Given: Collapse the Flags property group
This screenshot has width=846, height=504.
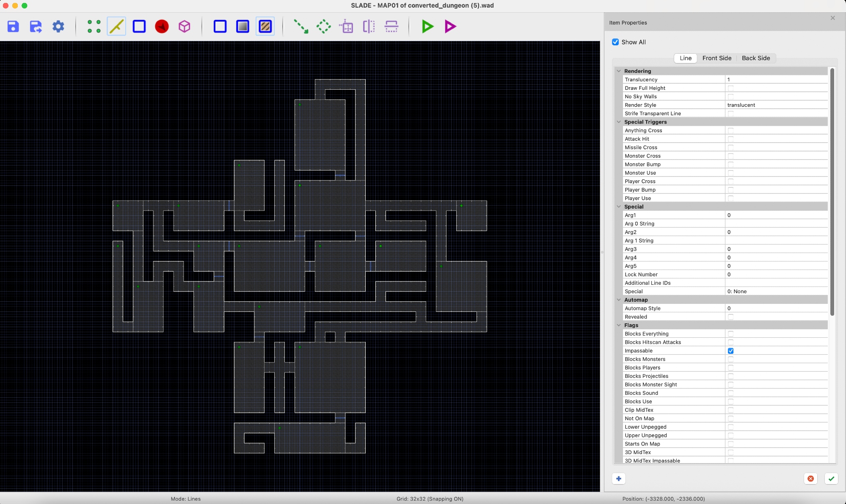Looking at the screenshot, I should click(619, 325).
